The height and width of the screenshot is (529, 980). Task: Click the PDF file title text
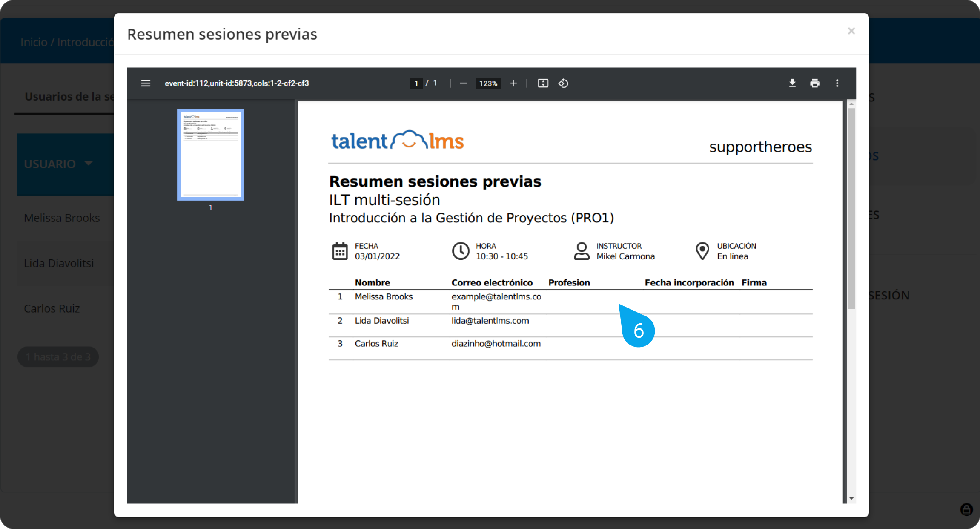(237, 83)
